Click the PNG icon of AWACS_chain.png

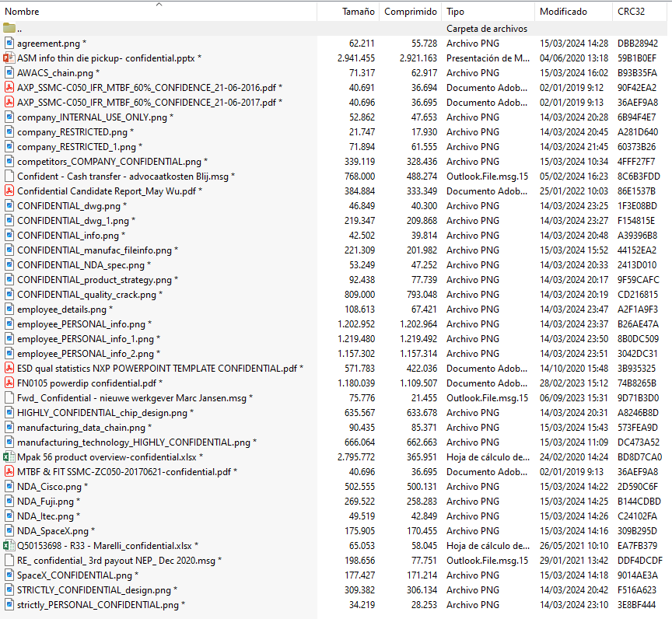coord(9,73)
